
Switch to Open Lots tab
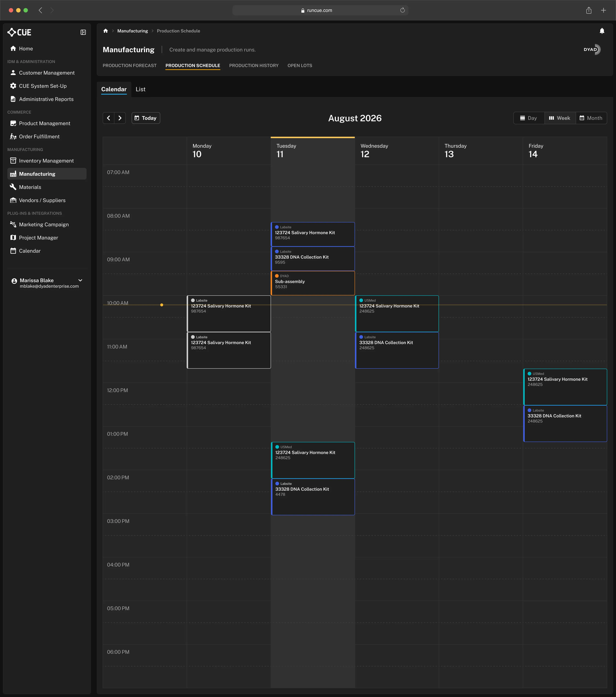pyautogui.click(x=300, y=65)
